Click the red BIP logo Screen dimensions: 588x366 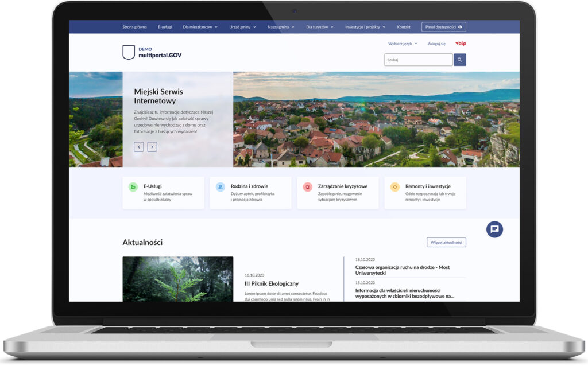[461, 44]
